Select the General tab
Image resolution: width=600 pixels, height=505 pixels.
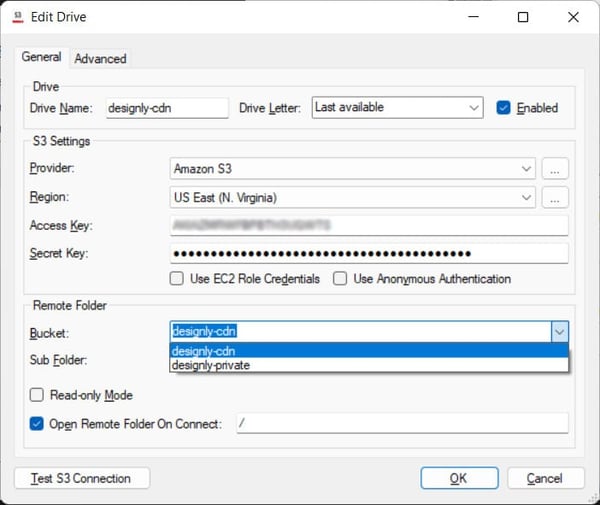pos(41,57)
